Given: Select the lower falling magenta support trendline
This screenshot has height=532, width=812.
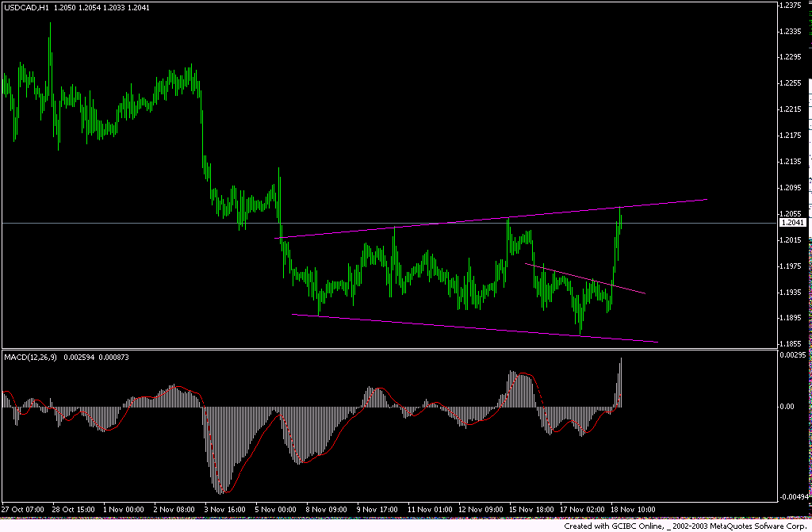Looking at the screenshot, I should point(475,328).
